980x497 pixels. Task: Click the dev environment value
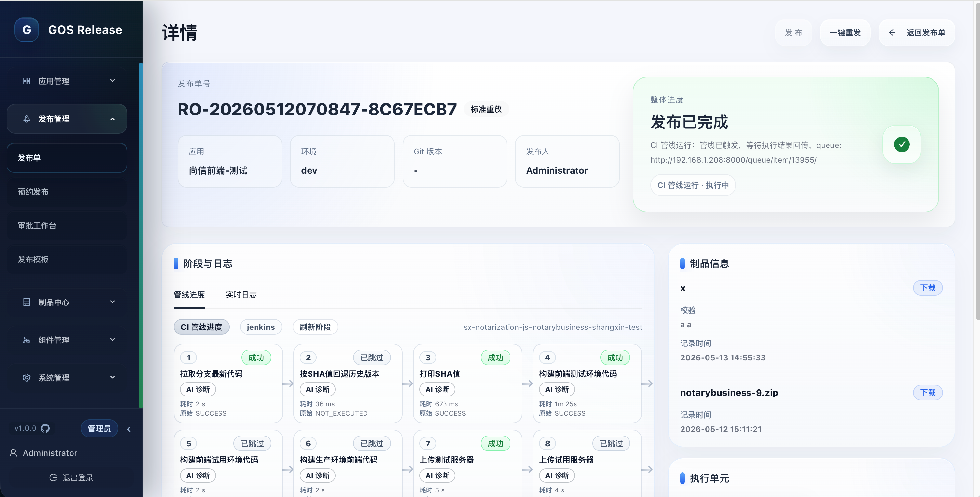pyautogui.click(x=309, y=170)
